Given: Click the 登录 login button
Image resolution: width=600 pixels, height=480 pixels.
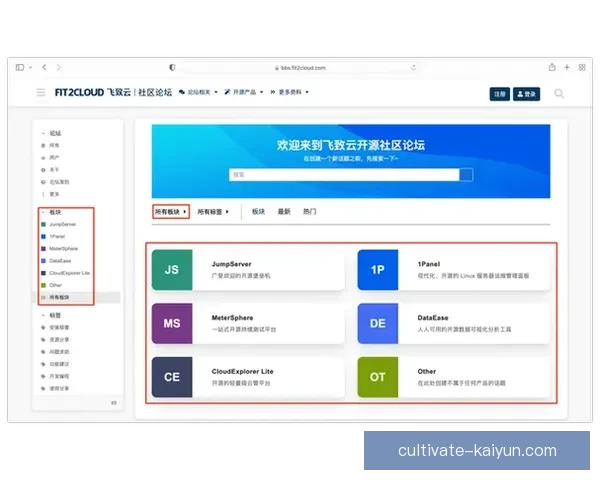Looking at the screenshot, I should [x=527, y=94].
